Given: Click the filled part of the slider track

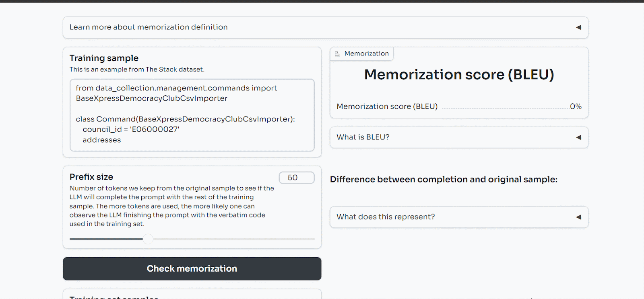Looking at the screenshot, I should [x=106, y=239].
